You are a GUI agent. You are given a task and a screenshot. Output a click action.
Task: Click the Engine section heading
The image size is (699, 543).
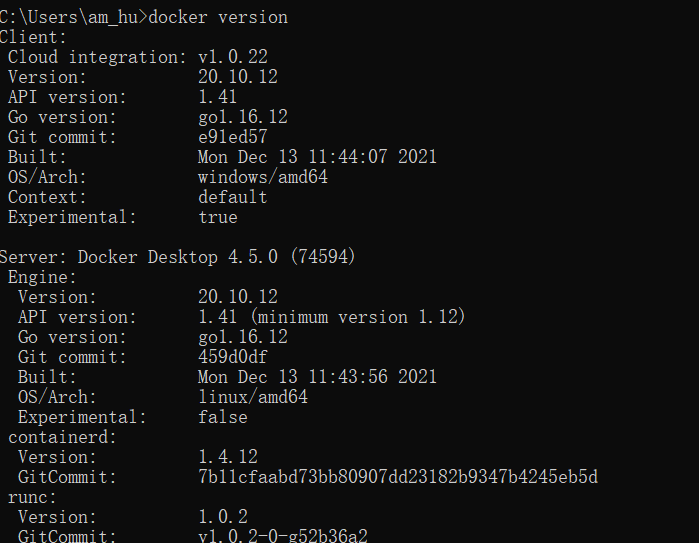pyautogui.click(x=42, y=277)
